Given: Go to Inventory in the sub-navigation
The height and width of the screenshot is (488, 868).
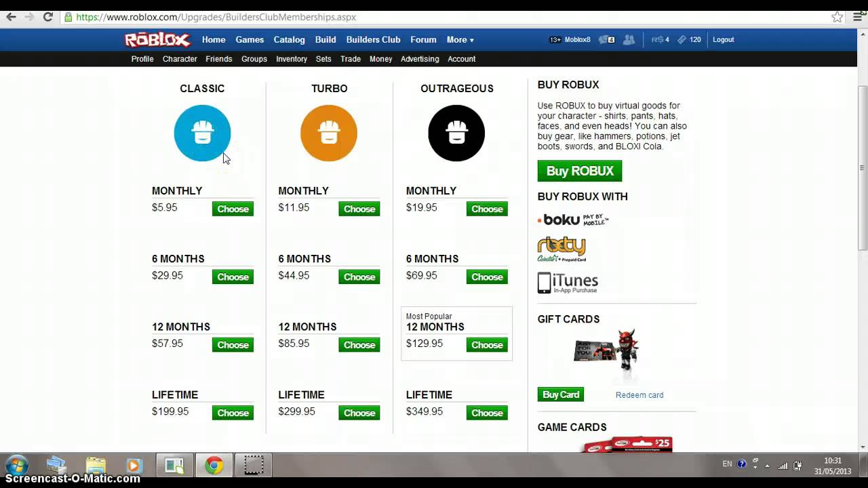Looking at the screenshot, I should pos(292,59).
